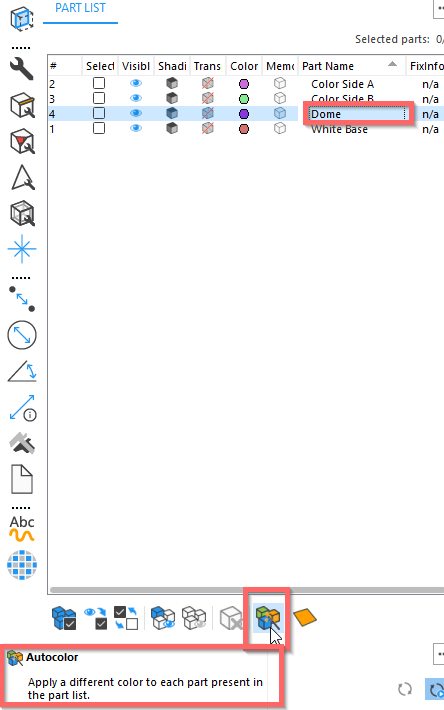444x710 pixels.
Task: Select the circle diameter measurement tool
Action: coord(22,335)
